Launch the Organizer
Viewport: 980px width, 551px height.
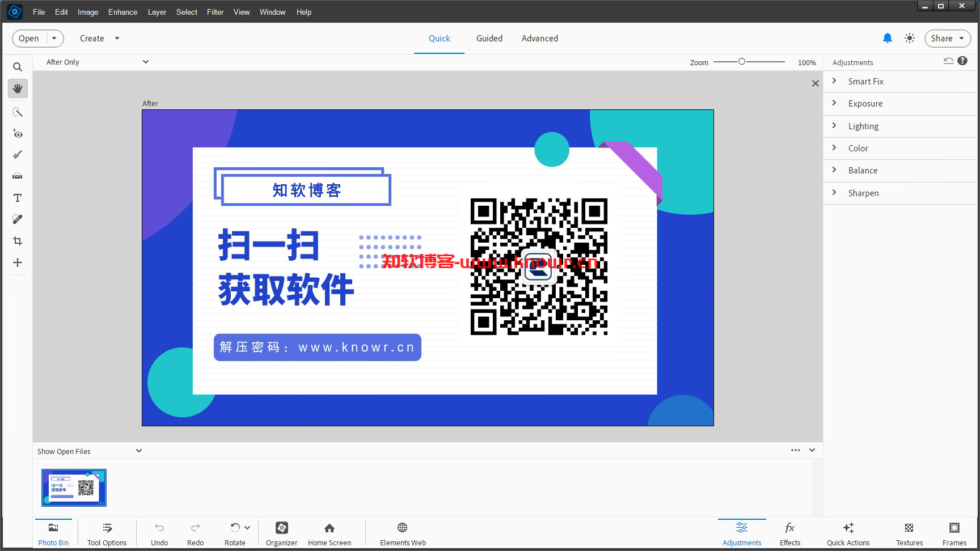tap(282, 535)
